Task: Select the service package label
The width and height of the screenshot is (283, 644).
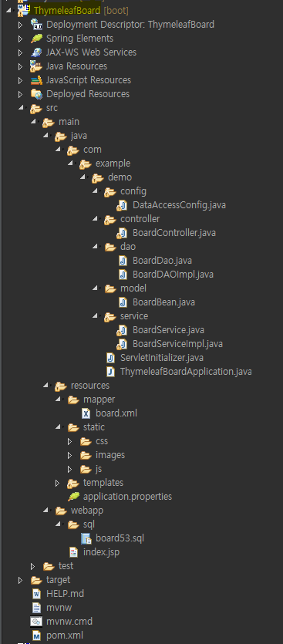Action: [x=134, y=316]
